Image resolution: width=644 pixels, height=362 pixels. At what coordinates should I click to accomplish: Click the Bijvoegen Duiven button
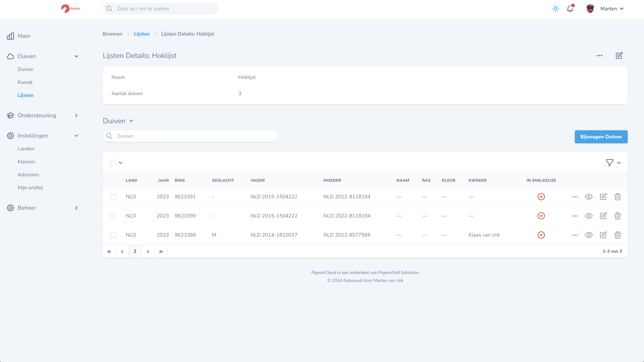coord(601,137)
